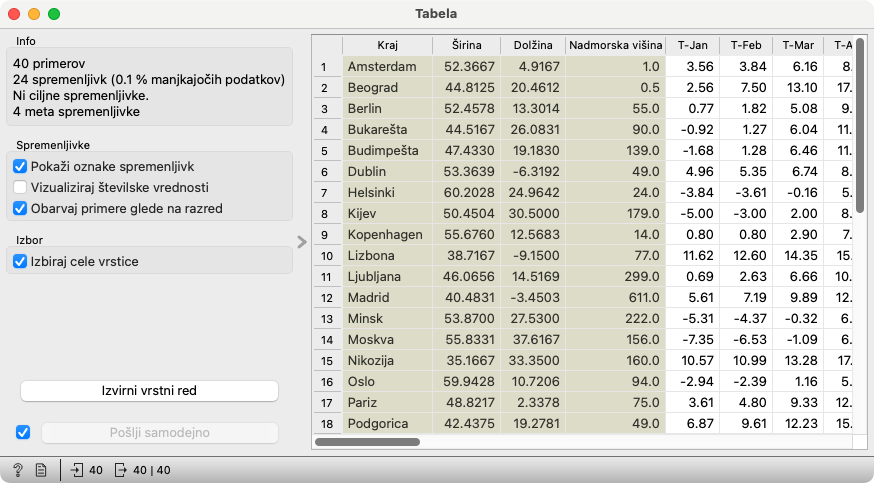Click the 'T-Feb' column header
This screenshot has width=874, height=483.
(745, 45)
